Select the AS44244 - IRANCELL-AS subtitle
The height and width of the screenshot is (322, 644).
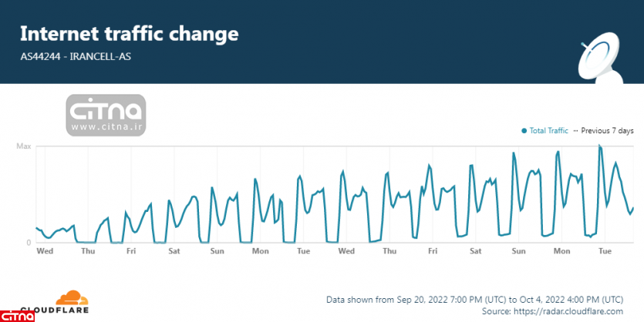pyautogui.click(x=75, y=55)
